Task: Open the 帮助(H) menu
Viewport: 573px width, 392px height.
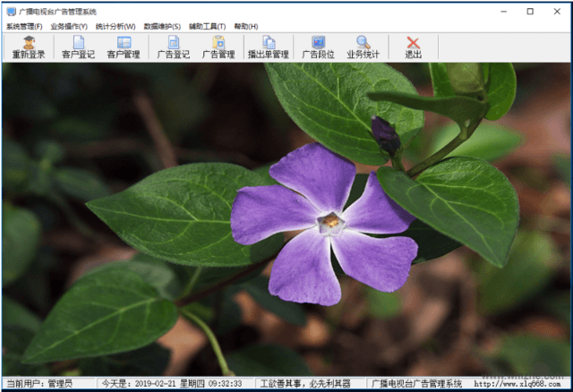Action: pyautogui.click(x=246, y=26)
